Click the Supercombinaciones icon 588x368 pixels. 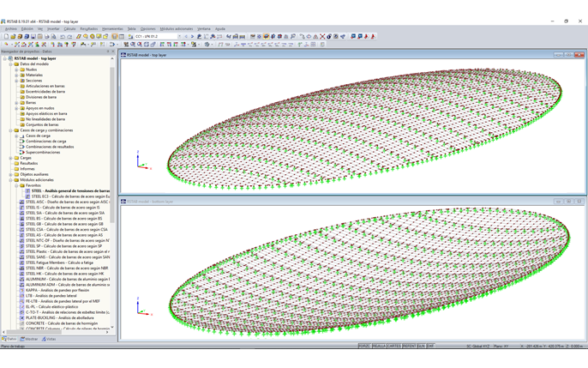22,153
